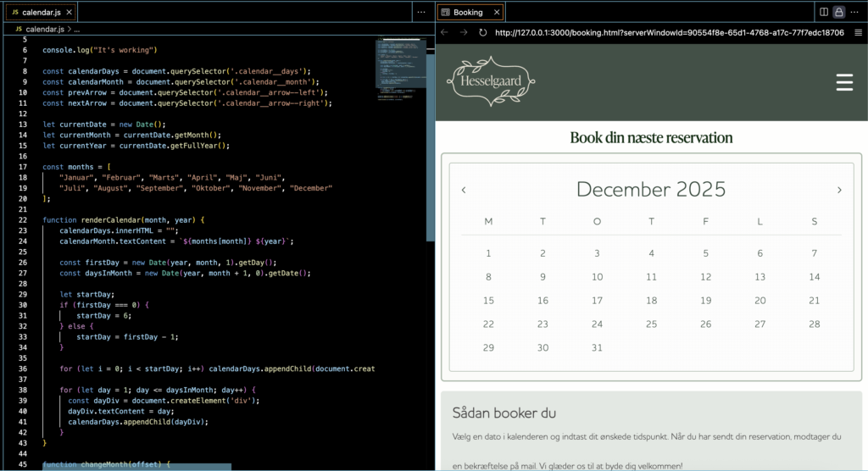This screenshot has width=868, height=471.
Task: Select December 14 in the calendar
Action: click(814, 277)
